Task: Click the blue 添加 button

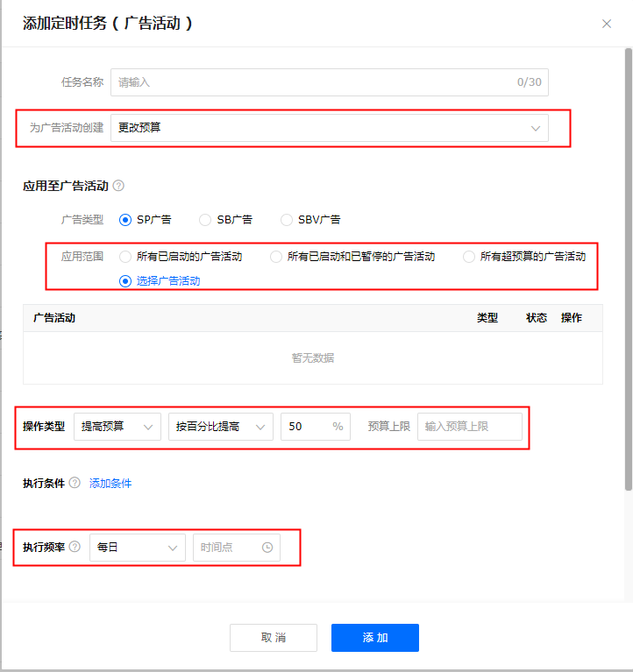Action: tap(374, 638)
